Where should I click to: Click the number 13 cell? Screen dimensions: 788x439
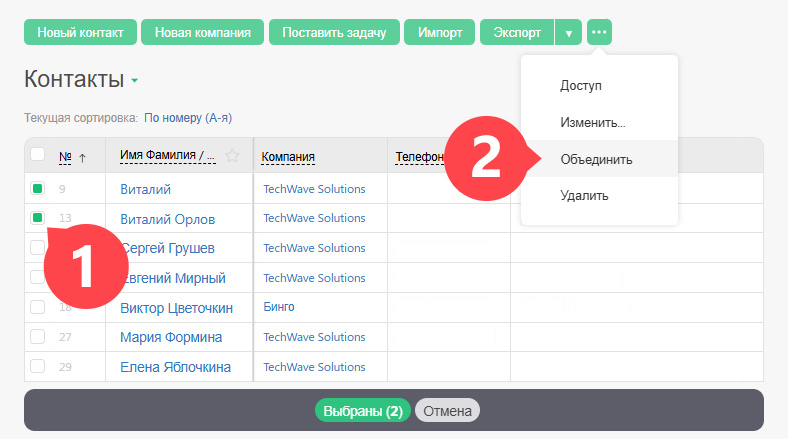pyautogui.click(x=65, y=218)
